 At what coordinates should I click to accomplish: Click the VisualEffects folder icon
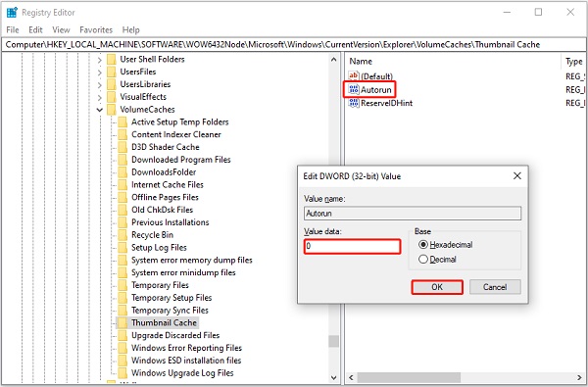[112, 97]
